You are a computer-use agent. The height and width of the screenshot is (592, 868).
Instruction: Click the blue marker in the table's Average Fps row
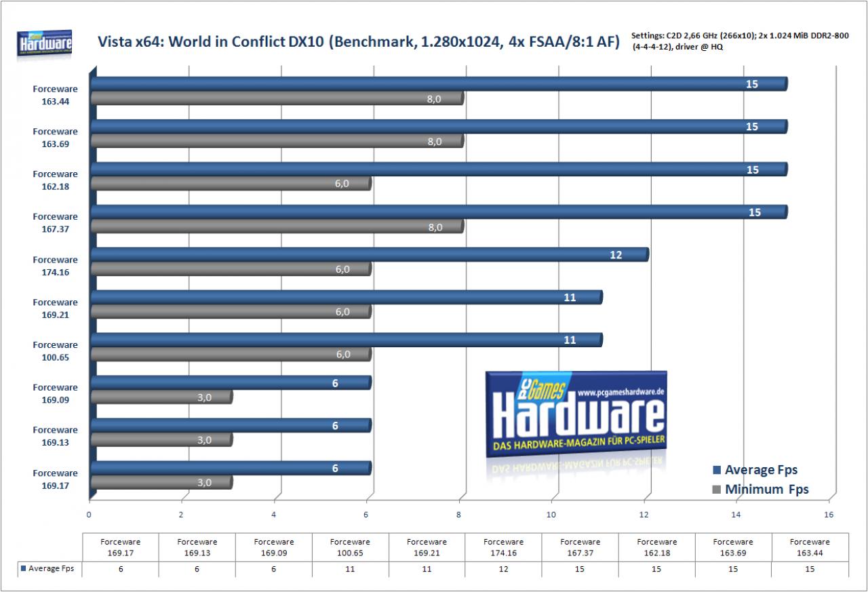(x=24, y=570)
